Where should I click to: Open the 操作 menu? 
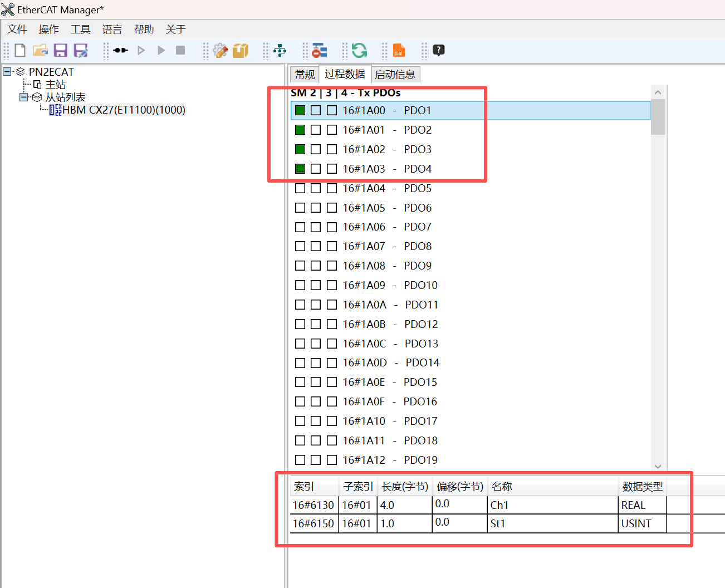(x=49, y=30)
